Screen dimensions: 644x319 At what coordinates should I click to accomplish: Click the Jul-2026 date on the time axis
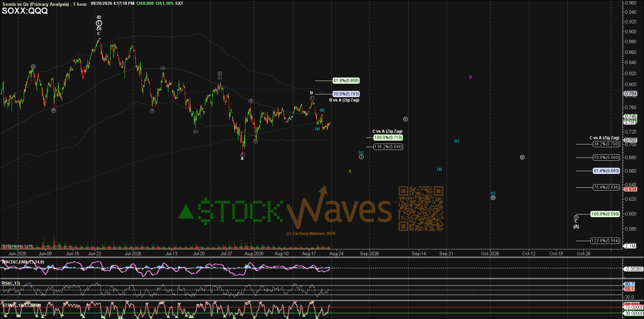[x=133, y=254]
